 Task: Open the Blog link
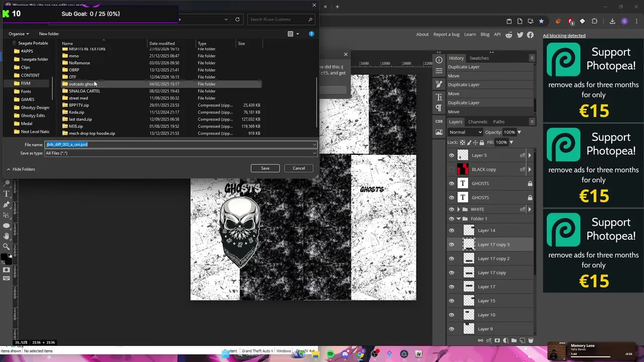coord(485,34)
